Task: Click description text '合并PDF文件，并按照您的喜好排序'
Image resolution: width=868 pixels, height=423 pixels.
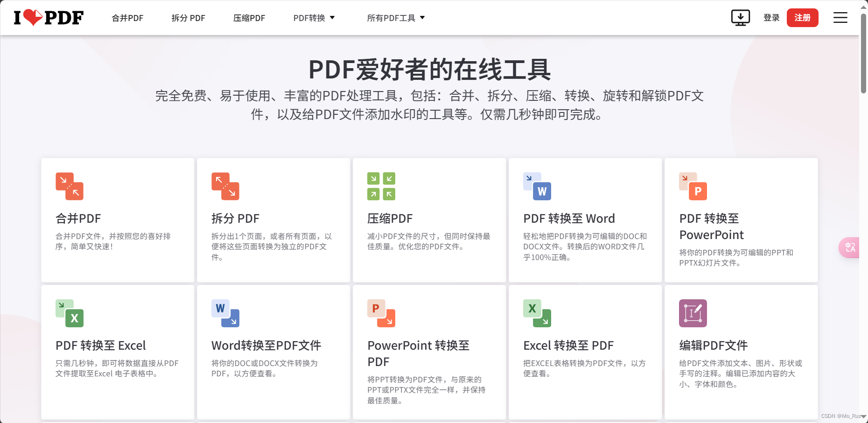Action: point(113,241)
